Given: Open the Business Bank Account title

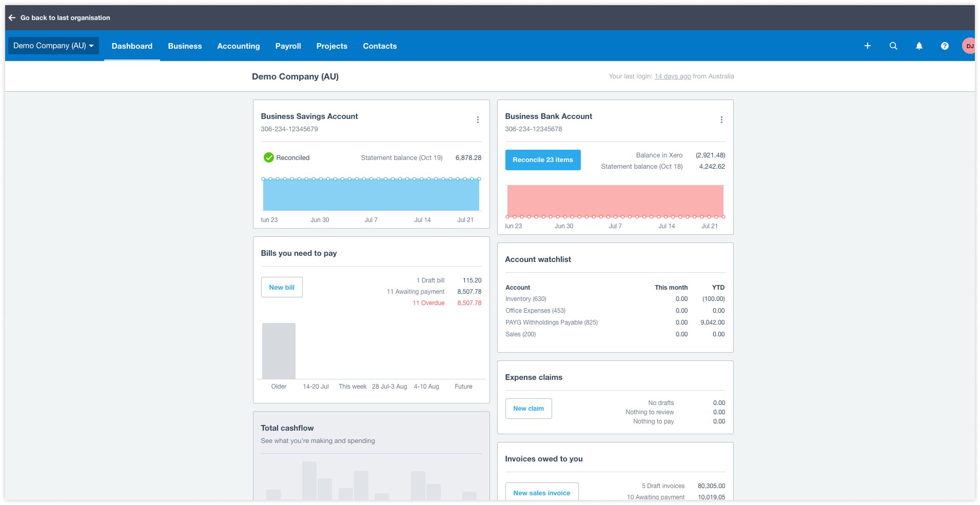Looking at the screenshot, I should (x=548, y=116).
